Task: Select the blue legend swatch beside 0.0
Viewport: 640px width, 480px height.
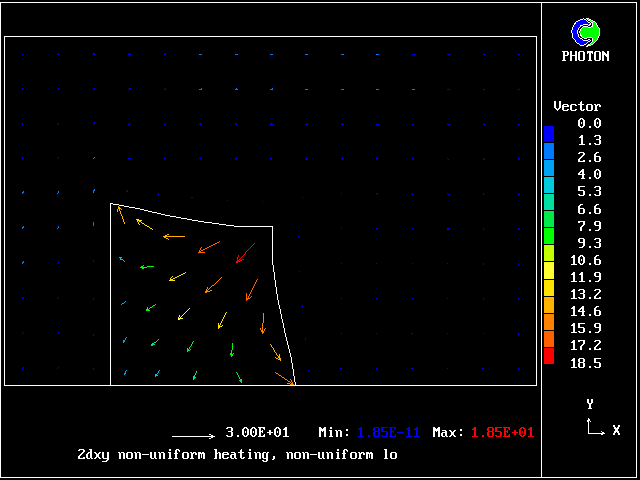Action: tap(549, 132)
